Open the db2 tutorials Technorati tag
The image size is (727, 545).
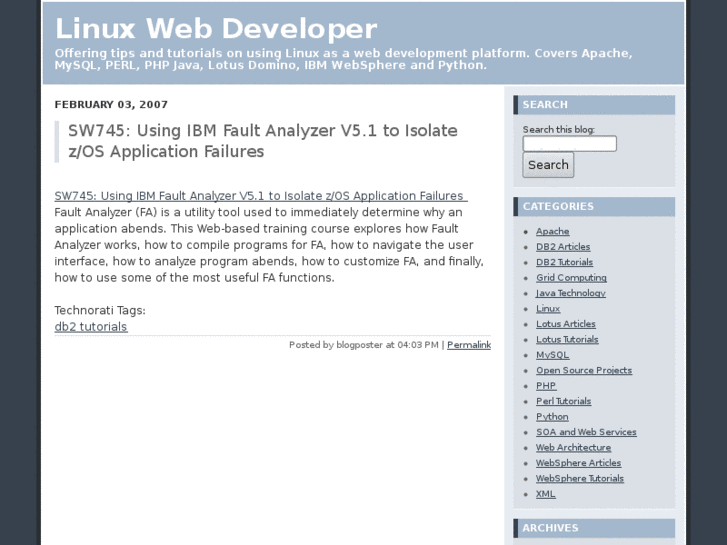[91, 327]
